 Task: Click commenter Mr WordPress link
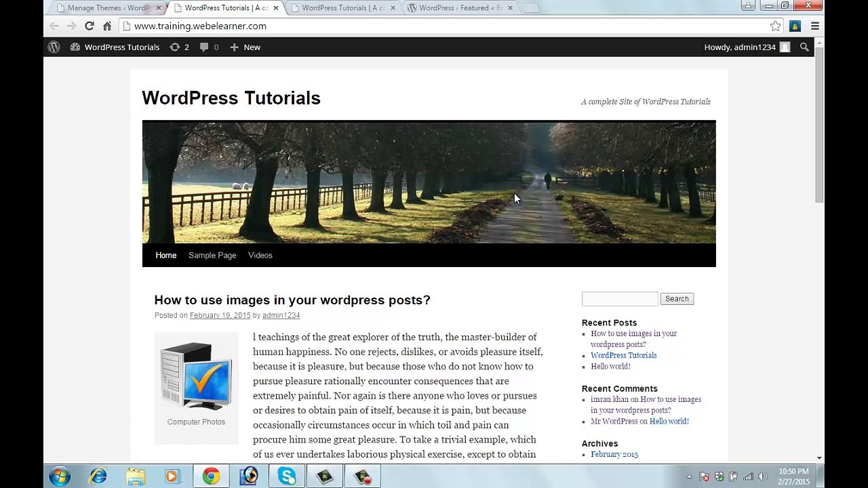[x=614, y=421]
